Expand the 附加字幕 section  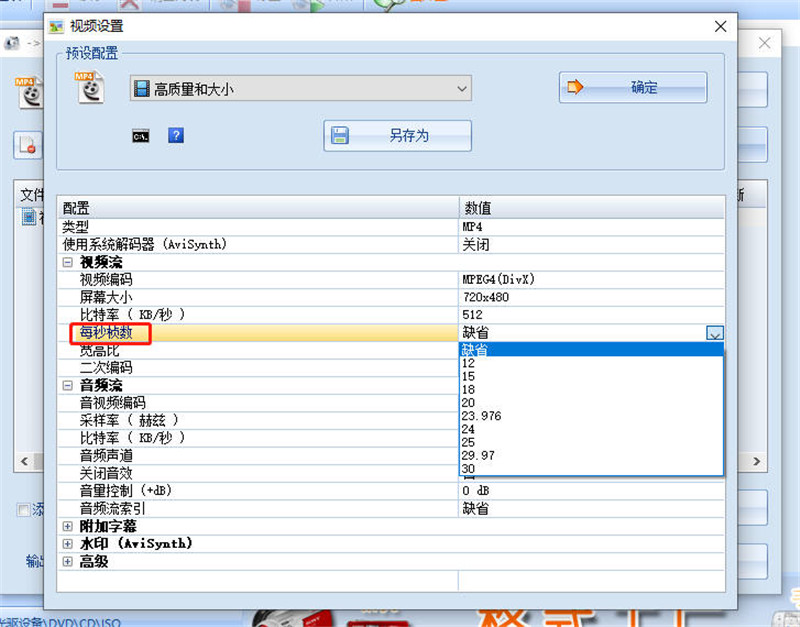pos(68,526)
